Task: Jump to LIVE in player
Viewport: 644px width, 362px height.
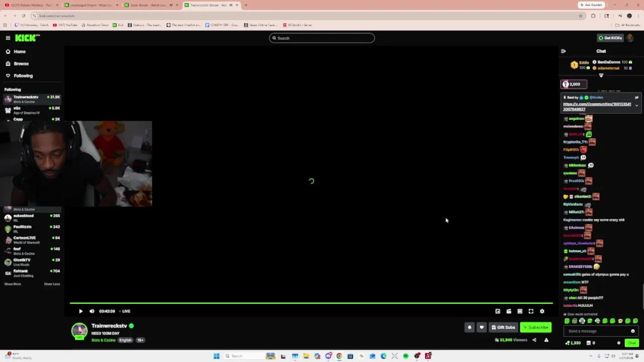Action: [x=124, y=311]
